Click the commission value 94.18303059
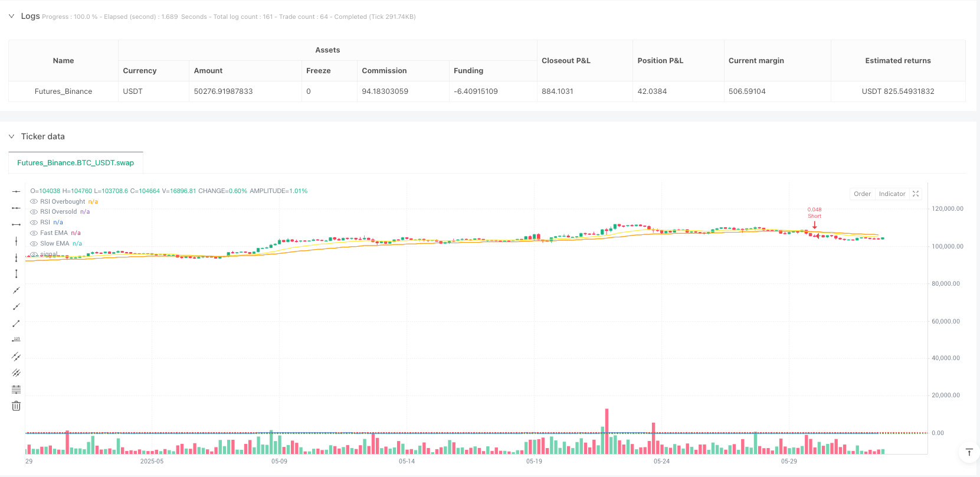This screenshot has width=980, height=477. [385, 92]
